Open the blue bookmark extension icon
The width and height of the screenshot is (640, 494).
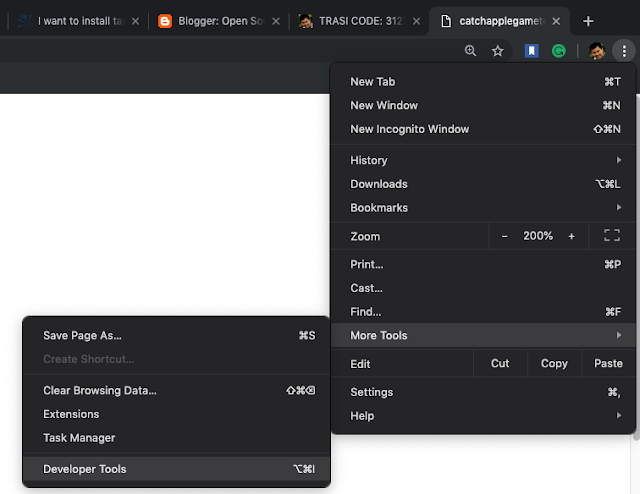(x=533, y=51)
